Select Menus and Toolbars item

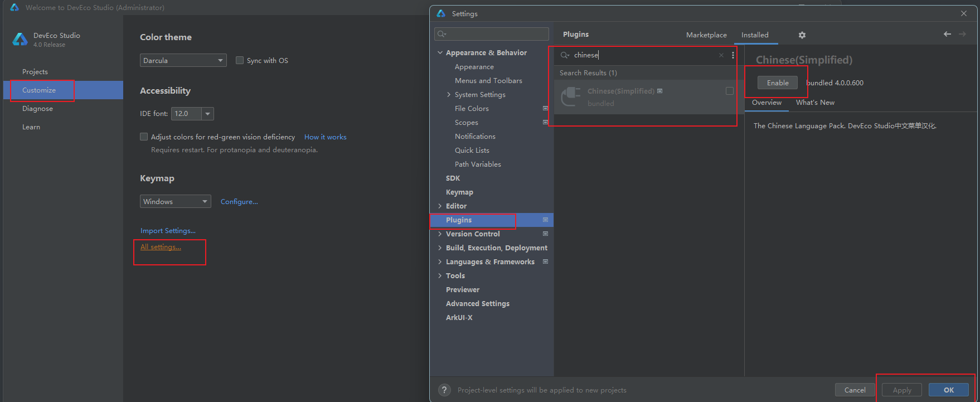pos(488,80)
